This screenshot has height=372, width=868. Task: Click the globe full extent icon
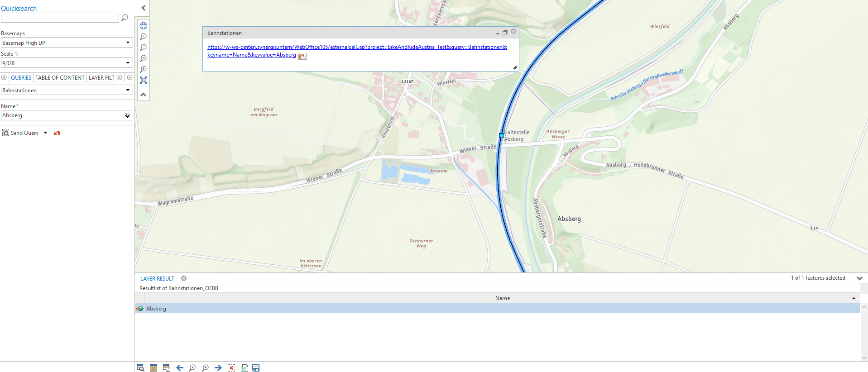[144, 26]
